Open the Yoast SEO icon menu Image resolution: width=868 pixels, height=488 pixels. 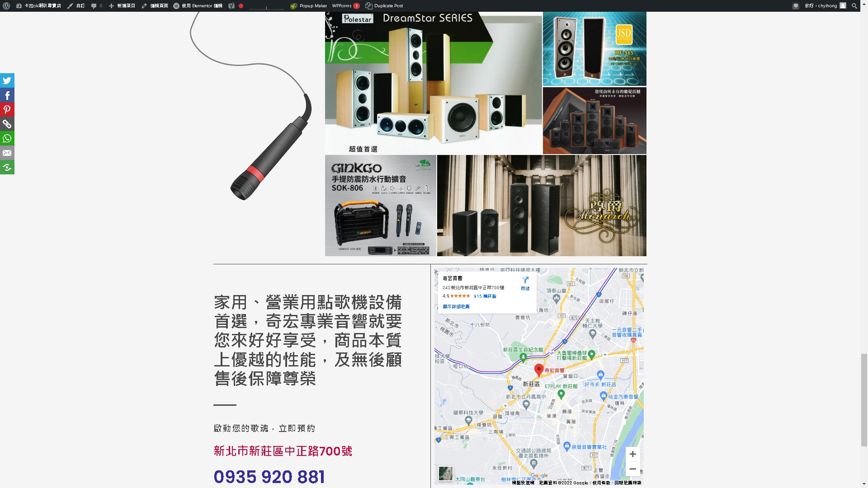[x=231, y=6]
